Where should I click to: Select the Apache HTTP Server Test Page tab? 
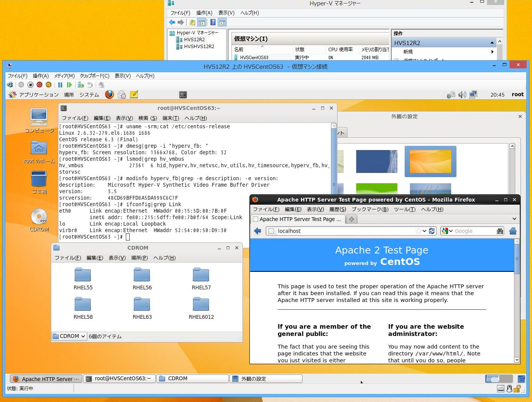point(297,219)
